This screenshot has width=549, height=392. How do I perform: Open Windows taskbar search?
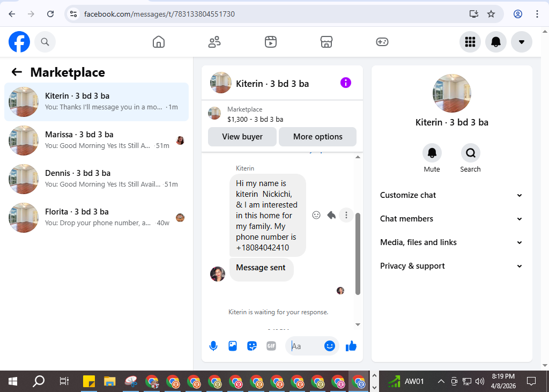[x=39, y=381]
